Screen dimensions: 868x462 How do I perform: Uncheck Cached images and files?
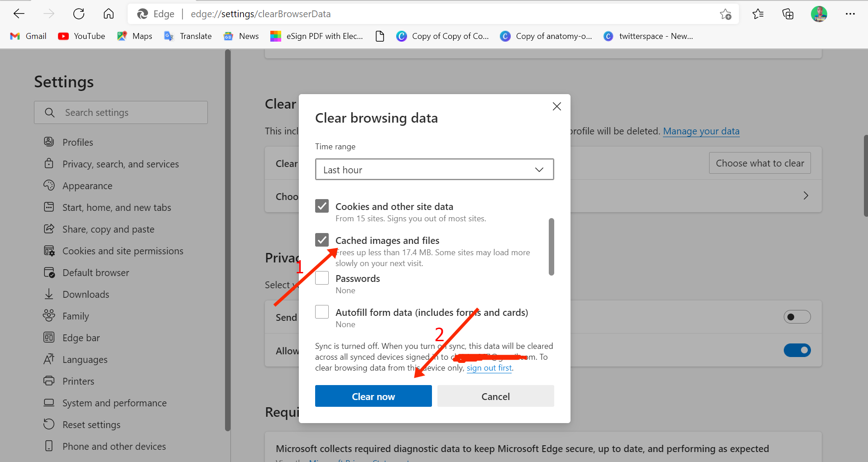[322, 240]
